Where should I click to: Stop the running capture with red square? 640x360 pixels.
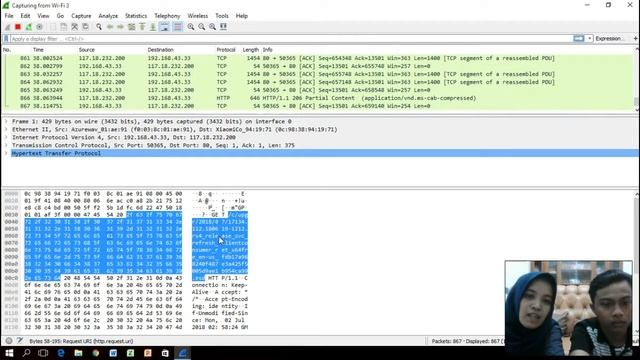click(18, 27)
